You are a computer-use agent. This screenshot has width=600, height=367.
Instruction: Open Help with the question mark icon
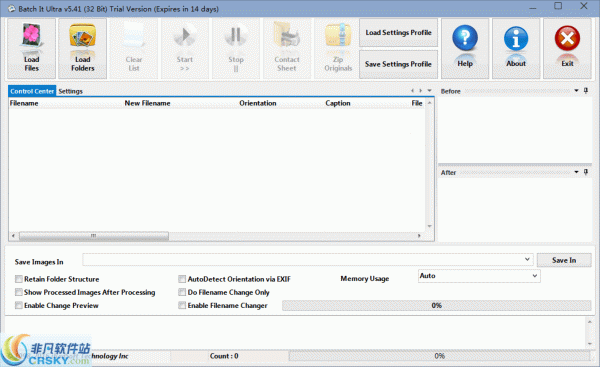pyautogui.click(x=465, y=48)
